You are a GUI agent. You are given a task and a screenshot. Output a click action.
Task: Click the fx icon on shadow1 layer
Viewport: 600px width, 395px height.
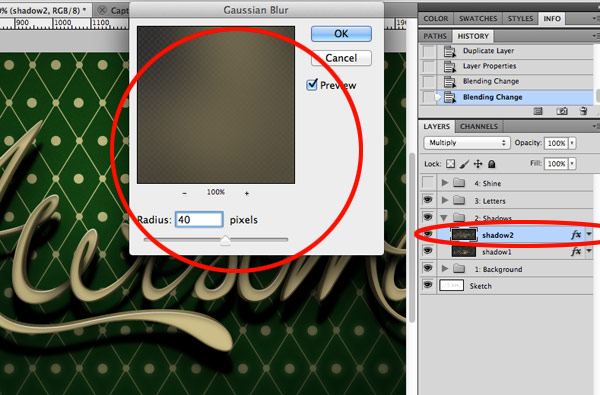click(x=576, y=251)
